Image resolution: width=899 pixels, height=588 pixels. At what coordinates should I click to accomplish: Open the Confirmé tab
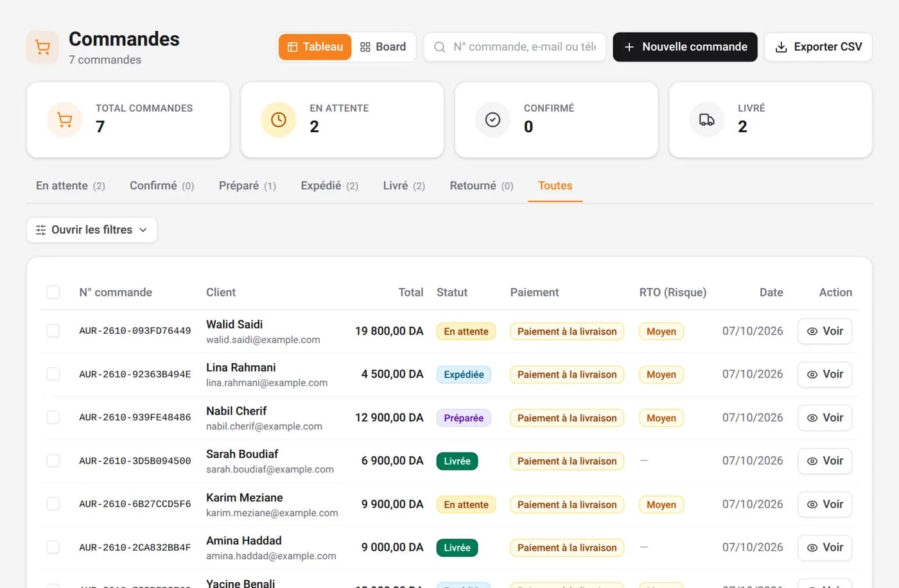click(x=162, y=186)
